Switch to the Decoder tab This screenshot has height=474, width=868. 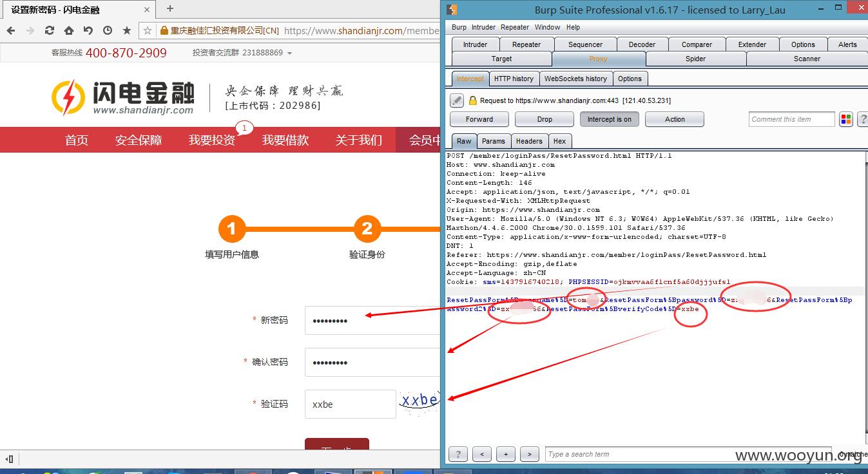642,44
